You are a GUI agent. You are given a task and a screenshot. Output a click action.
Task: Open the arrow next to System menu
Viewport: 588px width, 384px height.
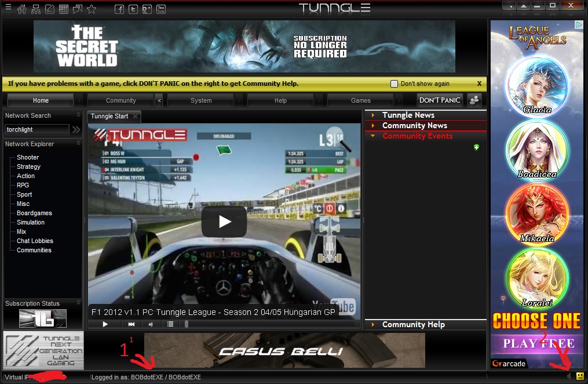[239, 100]
